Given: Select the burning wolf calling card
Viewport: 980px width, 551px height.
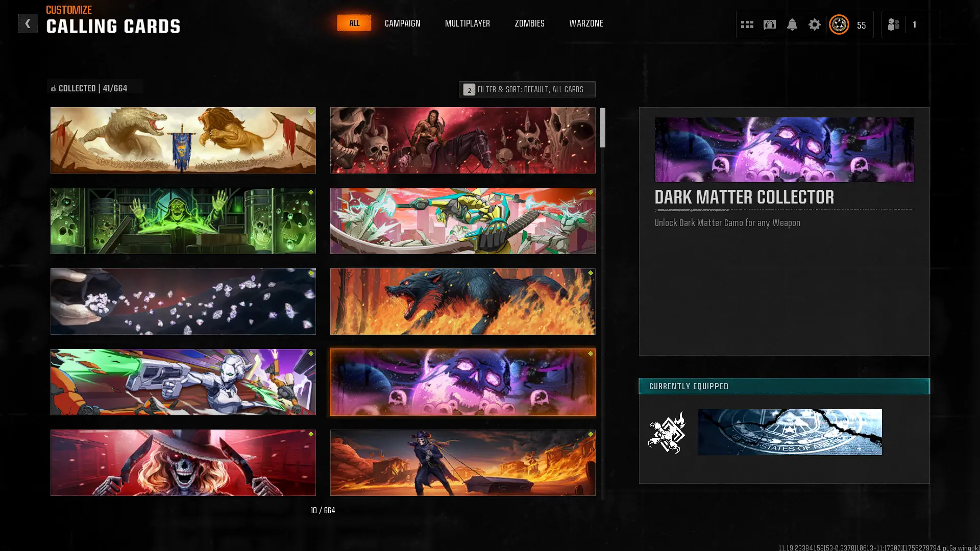Looking at the screenshot, I should [462, 302].
